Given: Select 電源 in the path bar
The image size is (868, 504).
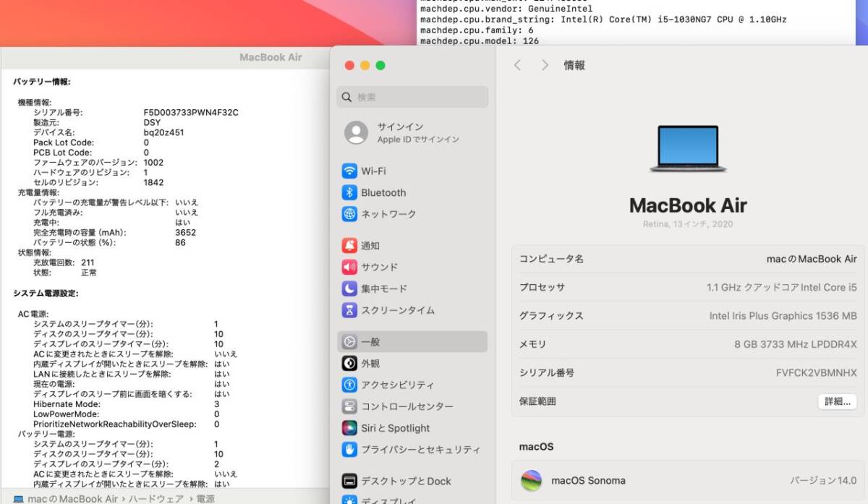Looking at the screenshot, I should point(205,499).
